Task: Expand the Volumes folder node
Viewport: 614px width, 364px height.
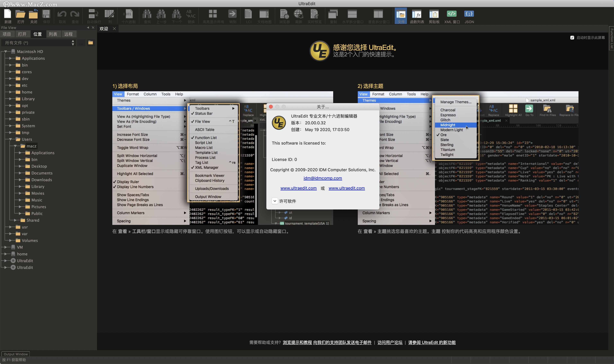Action: (11, 240)
